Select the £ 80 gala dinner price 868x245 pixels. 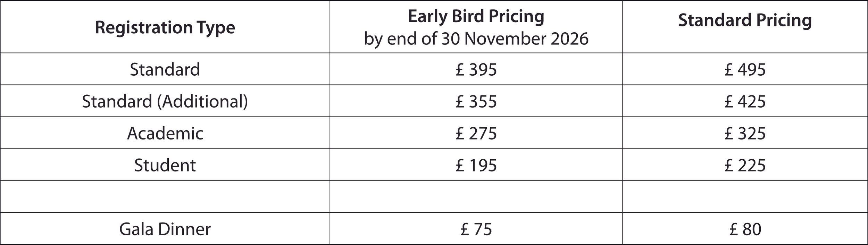745,229
